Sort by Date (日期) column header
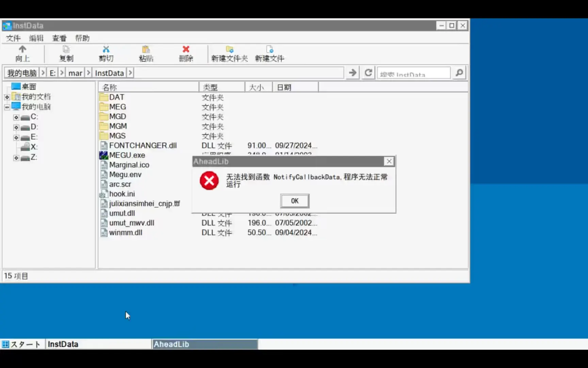Screen dimensions: 588x368 (x=295, y=87)
